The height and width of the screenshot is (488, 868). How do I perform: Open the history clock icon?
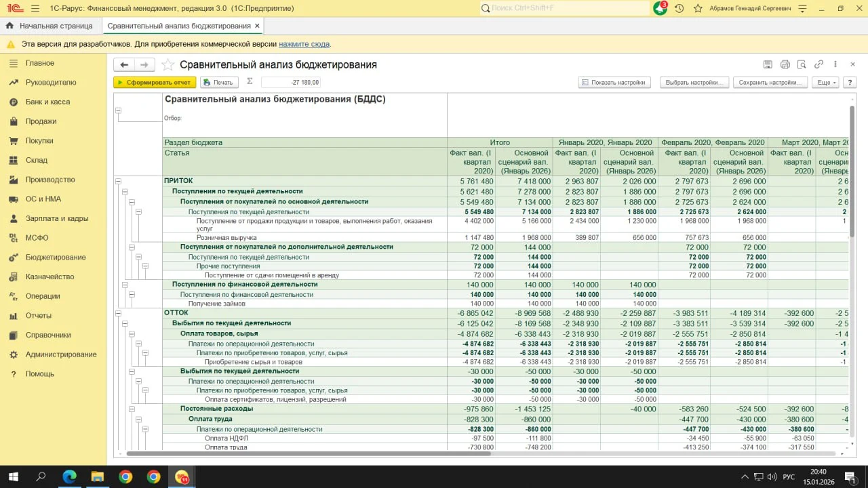[679, 8]
